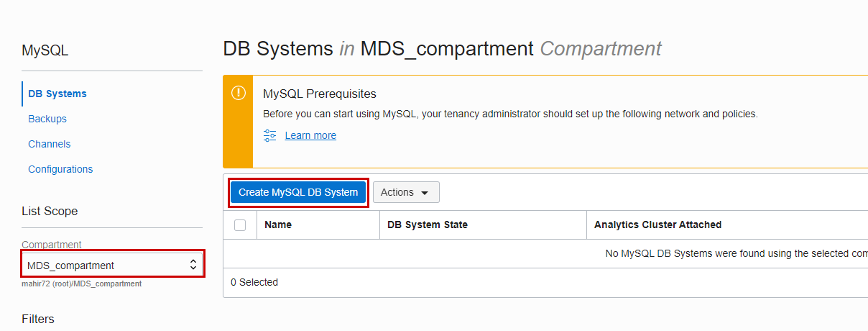Viewport: 868px width, 331px height.
Task: Click the sliders icon beside Learn more
Action: click(x=270, y=135)
